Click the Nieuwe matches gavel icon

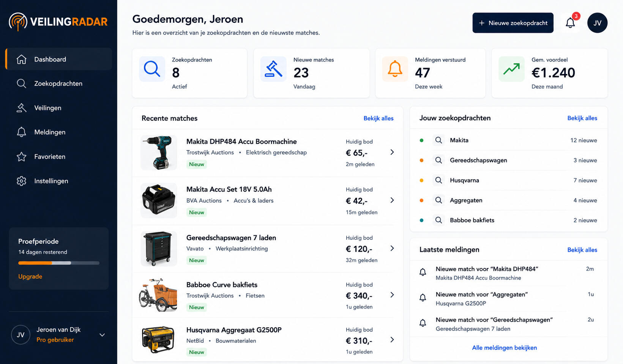[273, 69]
